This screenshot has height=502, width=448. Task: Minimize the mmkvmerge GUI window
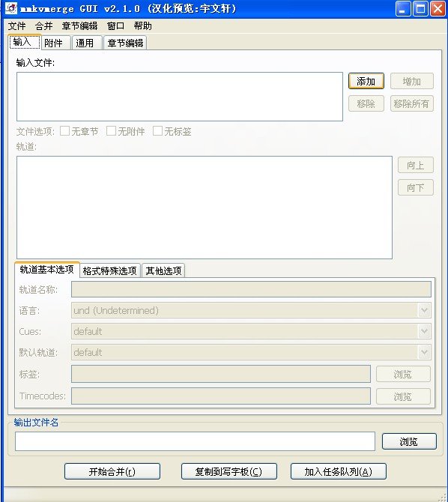coord(403,8)
